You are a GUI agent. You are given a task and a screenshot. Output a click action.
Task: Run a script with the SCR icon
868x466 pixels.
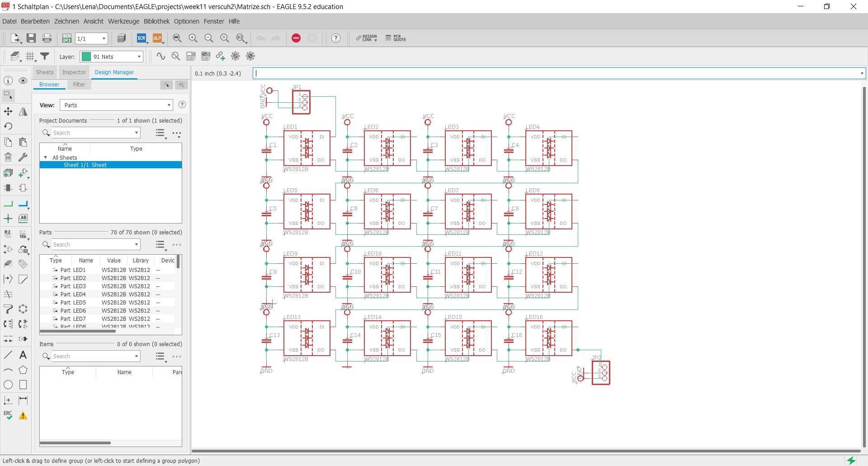[x=142, y=38]
